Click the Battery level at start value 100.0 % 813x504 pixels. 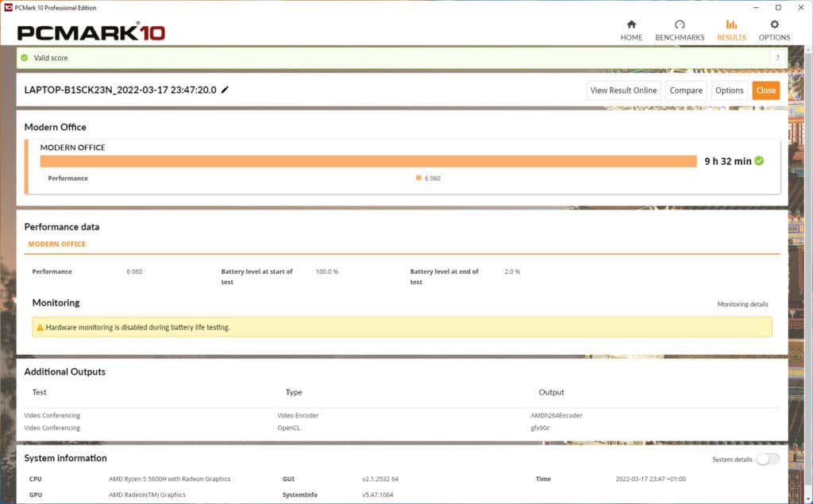click(326, 271)
